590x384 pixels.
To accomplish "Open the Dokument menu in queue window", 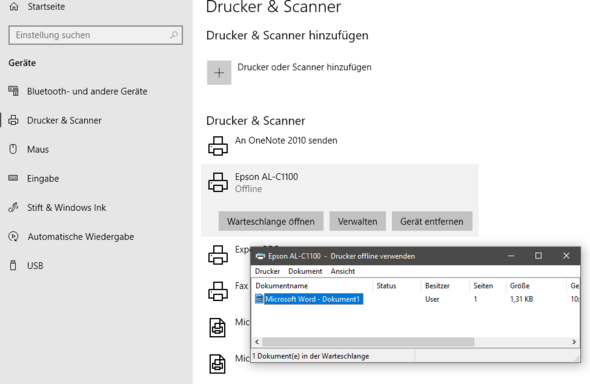I will tap(305, 271).
